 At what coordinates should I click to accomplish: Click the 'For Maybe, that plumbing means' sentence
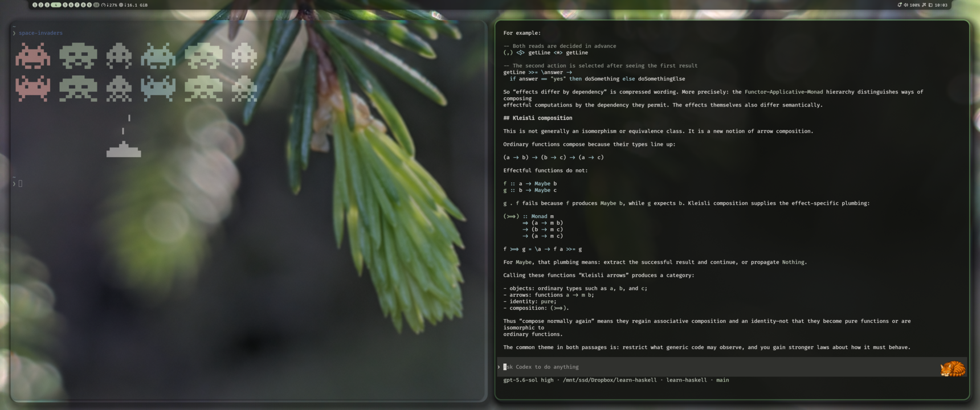[655, 262]
